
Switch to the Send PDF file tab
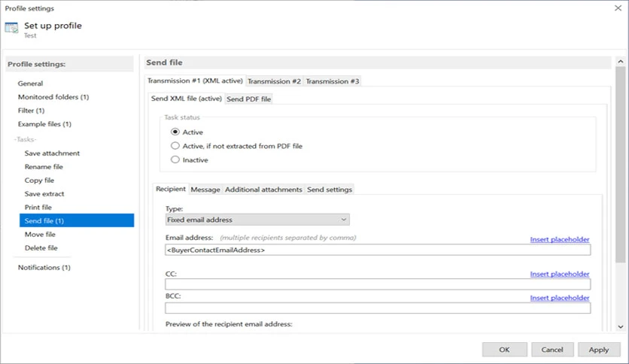(x=249, y=99)
